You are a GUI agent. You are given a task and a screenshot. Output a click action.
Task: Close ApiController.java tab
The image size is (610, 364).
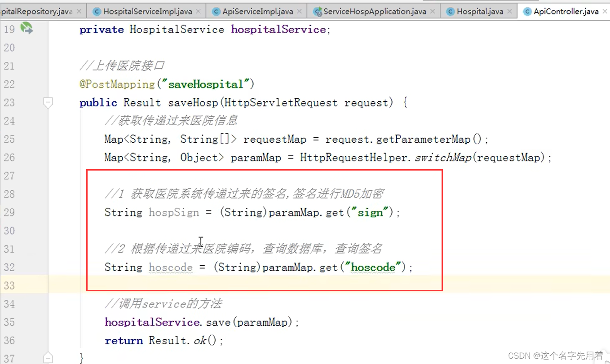(x=605, y=12)
